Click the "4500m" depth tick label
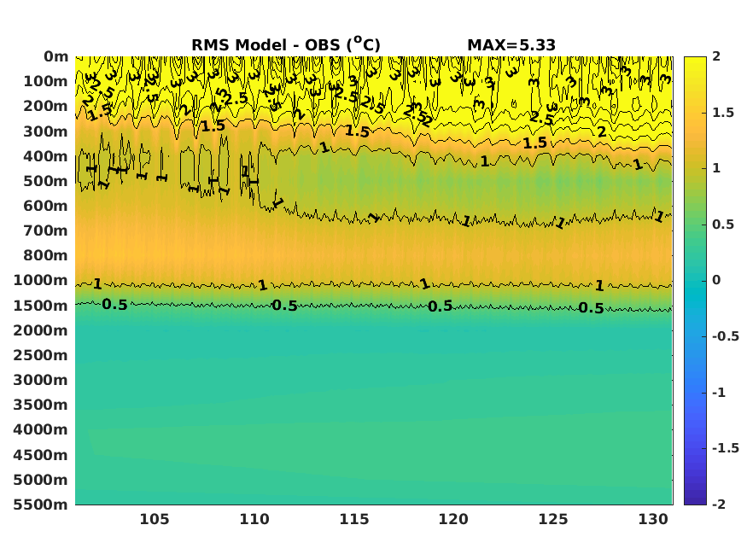The image size is (747, 560). coord(41,455)
